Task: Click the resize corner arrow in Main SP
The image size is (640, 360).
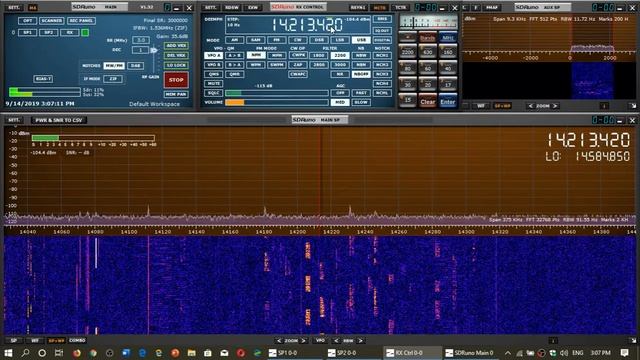Action: coord(633,340)
